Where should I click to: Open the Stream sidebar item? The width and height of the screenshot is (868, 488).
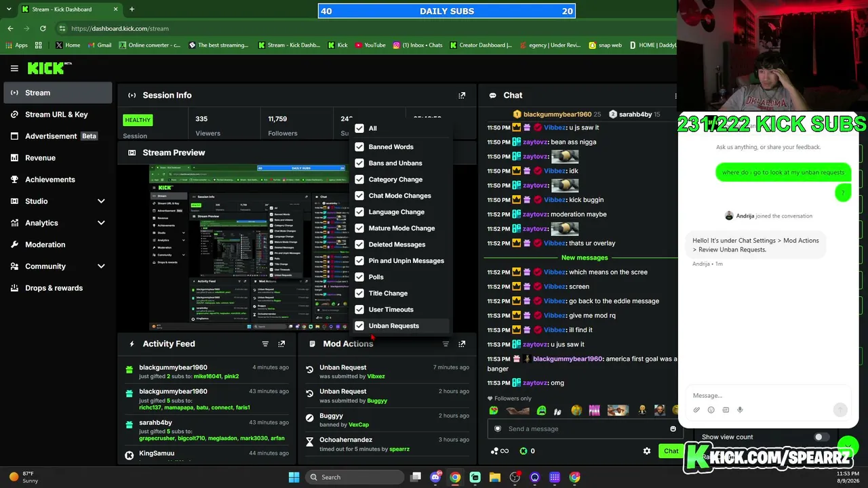pyautogui.click(x=58, y=93)
